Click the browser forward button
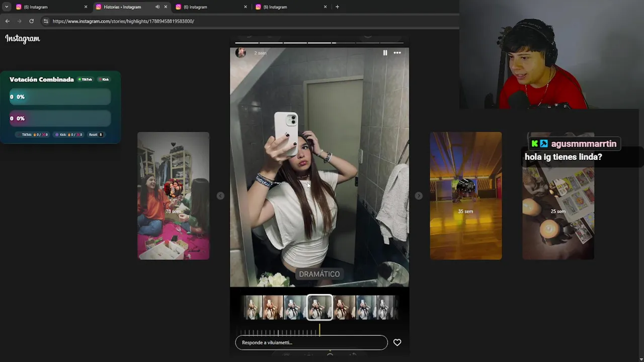The width and height of the screenshot is (644, 362). 19,21
